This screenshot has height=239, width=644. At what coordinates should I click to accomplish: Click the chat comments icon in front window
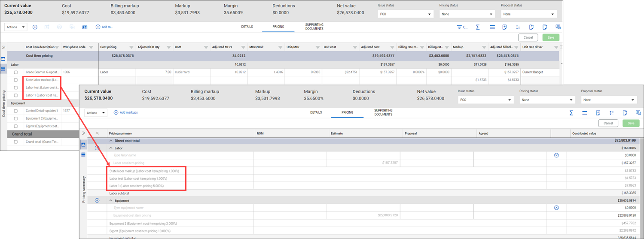(638, 113)
